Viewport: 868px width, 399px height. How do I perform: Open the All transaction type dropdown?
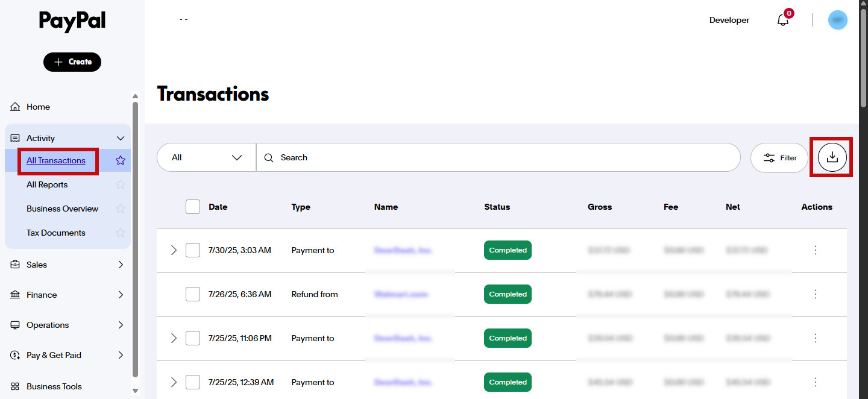(206, 157)
